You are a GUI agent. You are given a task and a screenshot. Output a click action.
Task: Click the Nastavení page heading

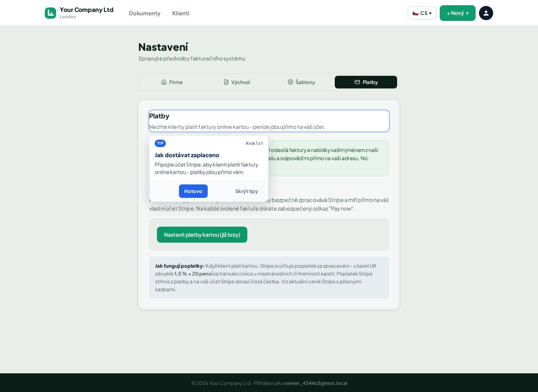[x=163, y=47]
